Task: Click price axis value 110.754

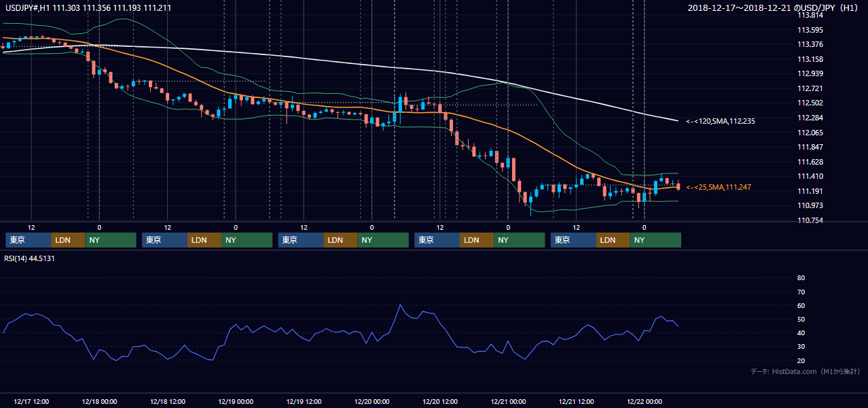Action: tap(810, 220)
